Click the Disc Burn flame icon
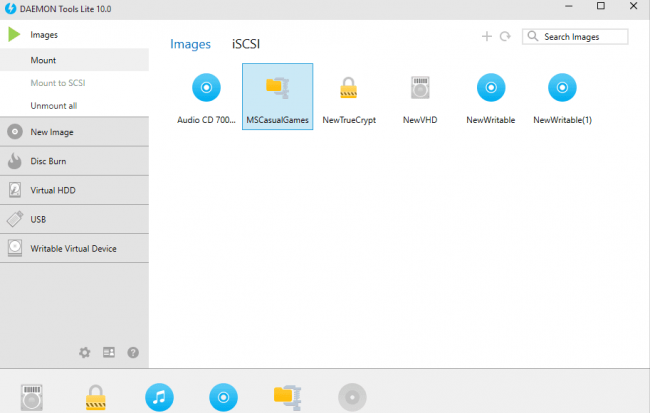The height and width of the screenshot is (413, 650). [x=15, y=161]
